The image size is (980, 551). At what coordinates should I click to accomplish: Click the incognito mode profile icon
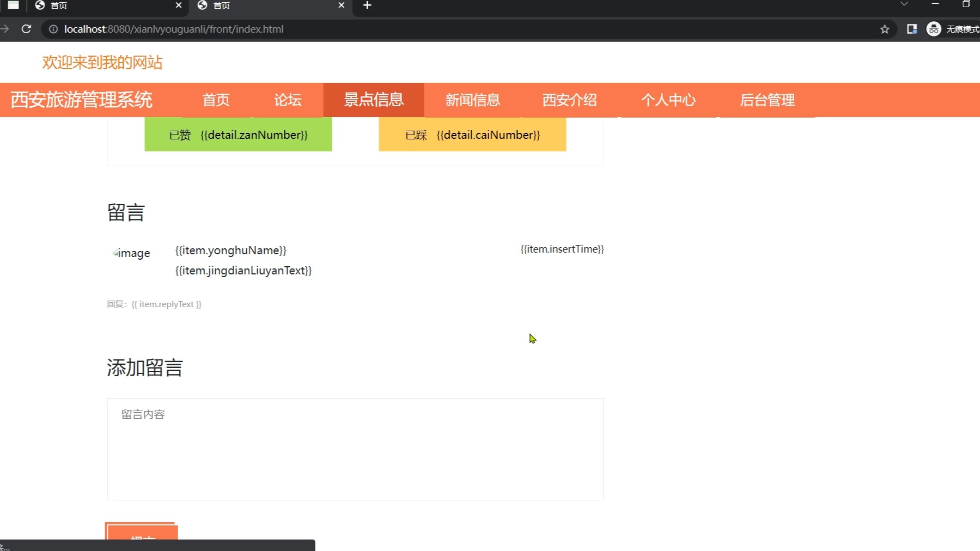point(934,29)
